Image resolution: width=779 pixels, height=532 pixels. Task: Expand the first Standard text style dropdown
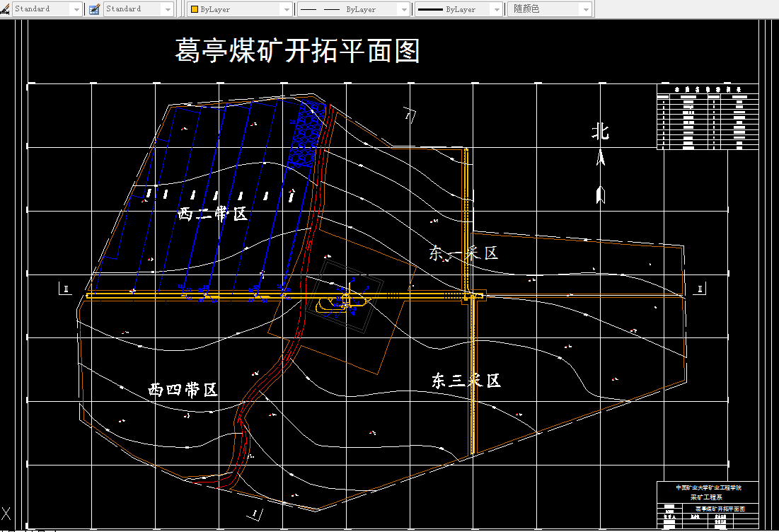click(76, 8)
